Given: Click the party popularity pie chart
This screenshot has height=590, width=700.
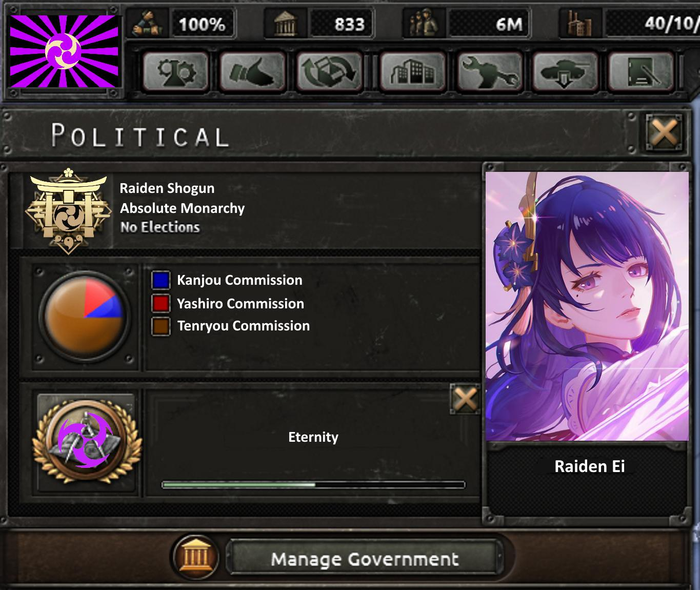Looking at the screenshot, I should 85,318.
